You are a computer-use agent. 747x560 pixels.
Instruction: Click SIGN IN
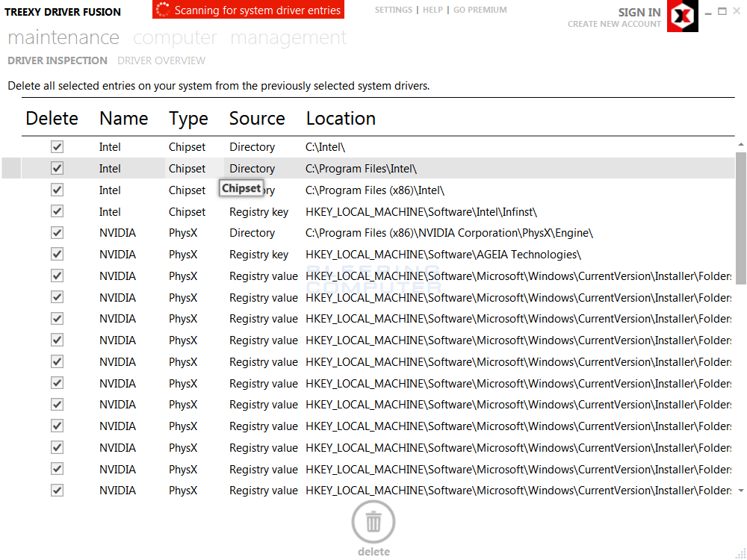(x=639, y=13)
